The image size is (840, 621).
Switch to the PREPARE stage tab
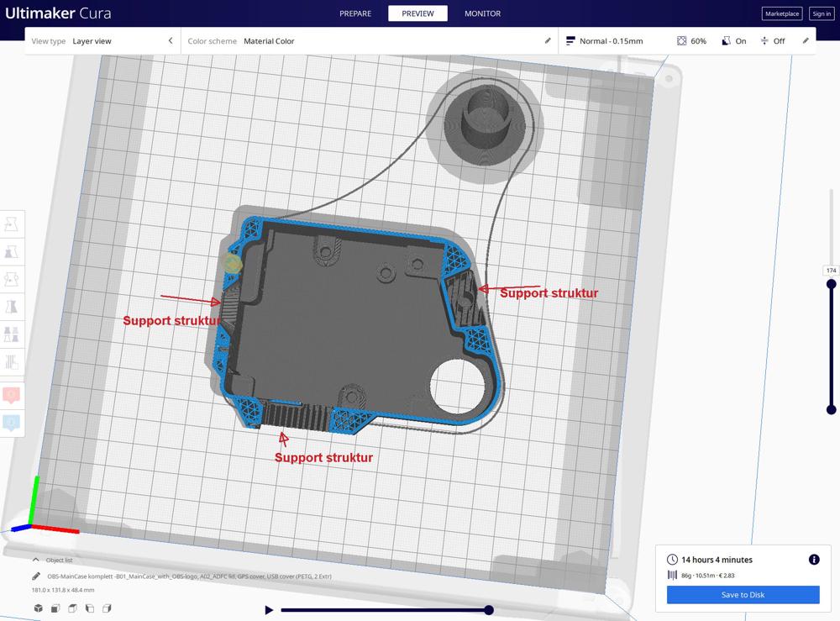point(355,13)
